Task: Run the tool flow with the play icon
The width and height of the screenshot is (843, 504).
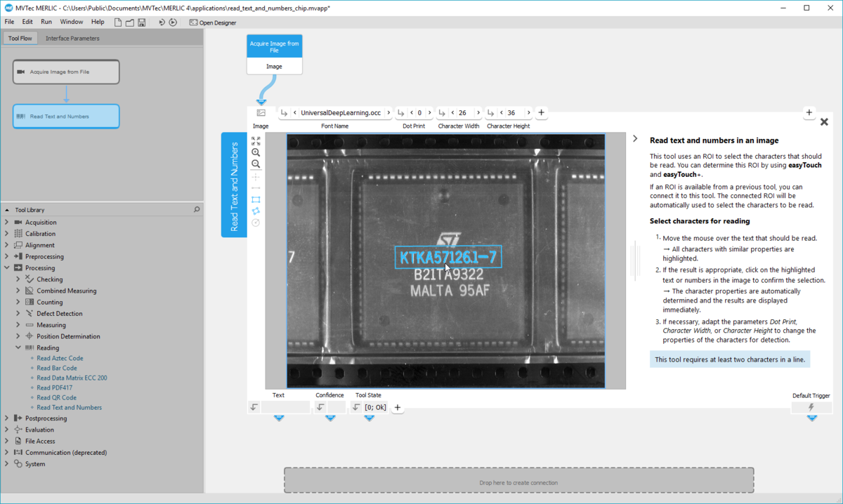Action: (x=171, y=22)
